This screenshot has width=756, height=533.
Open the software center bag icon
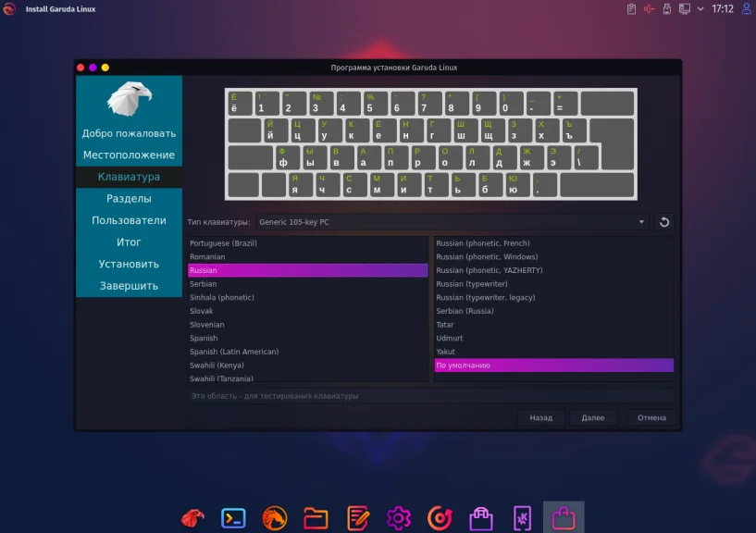pyautogui.click(x=479, y=517)
